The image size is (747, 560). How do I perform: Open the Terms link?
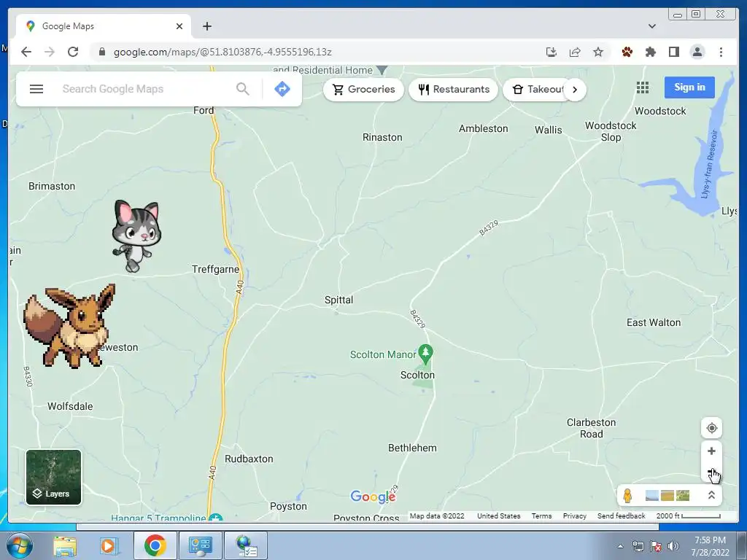[542, 516]
